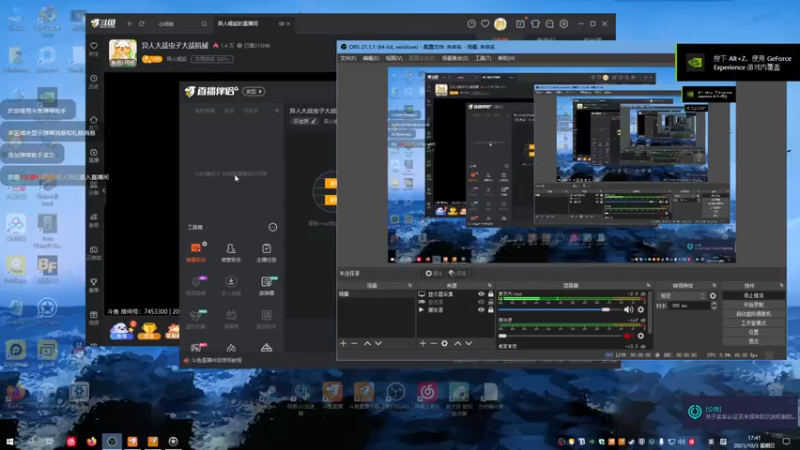Click 启动虚拟摄像机 button in OBS
The height and width of the screenshot is (450, 800).
[x=754, y=314]
